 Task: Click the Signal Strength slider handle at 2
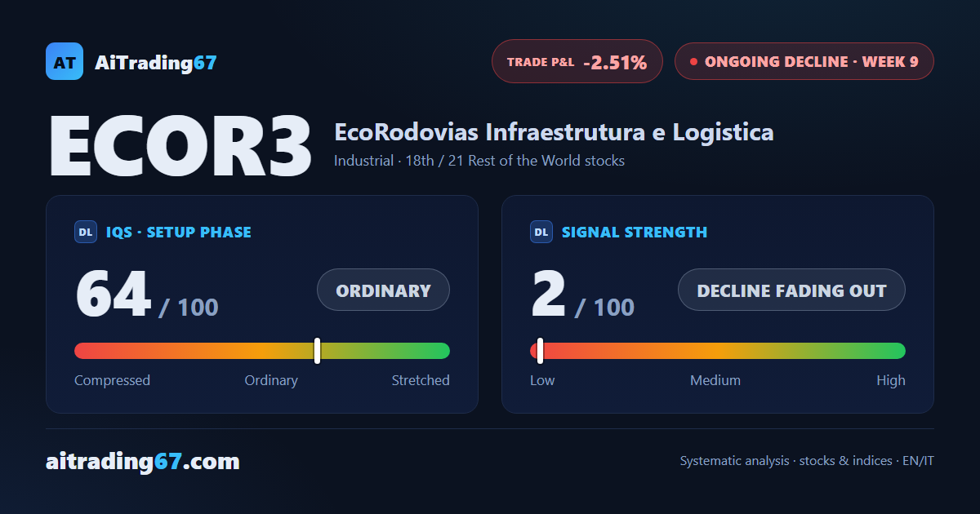(540, 351)
